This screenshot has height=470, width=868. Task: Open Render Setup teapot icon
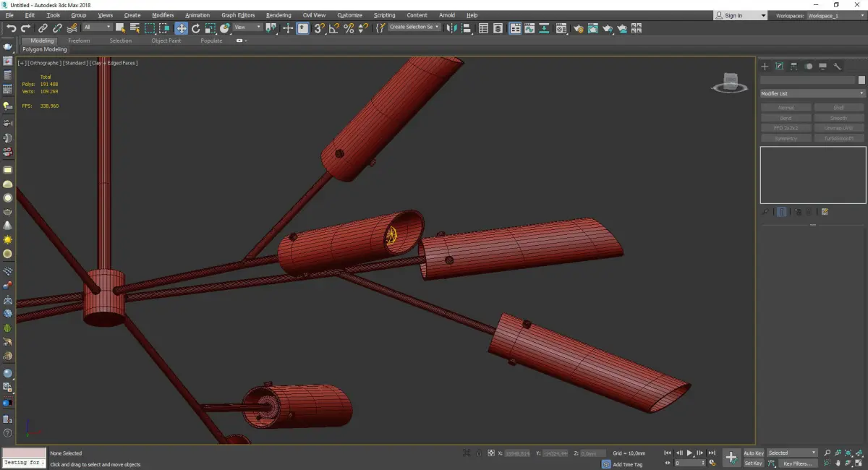[578, 28]
